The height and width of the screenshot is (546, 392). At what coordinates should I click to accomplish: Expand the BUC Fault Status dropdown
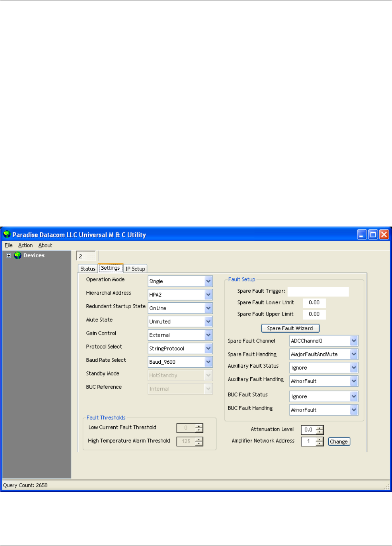354,396
